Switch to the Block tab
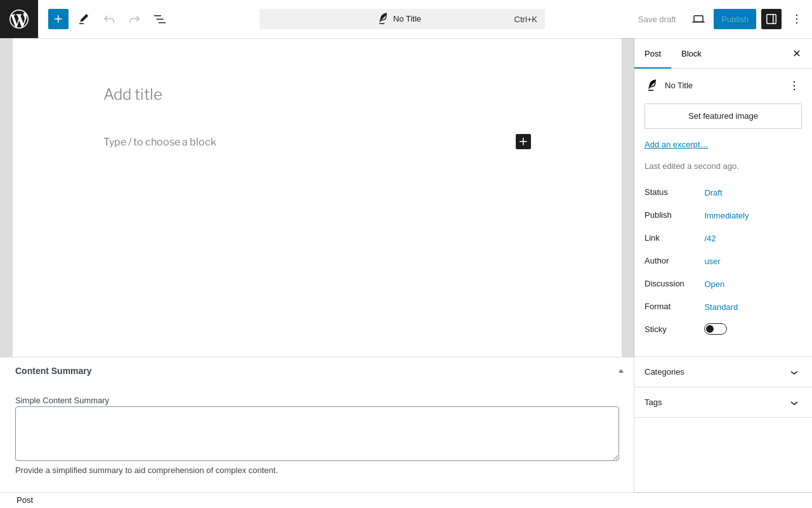The width and height of the screenshot is (812, 508). point(691,53)
